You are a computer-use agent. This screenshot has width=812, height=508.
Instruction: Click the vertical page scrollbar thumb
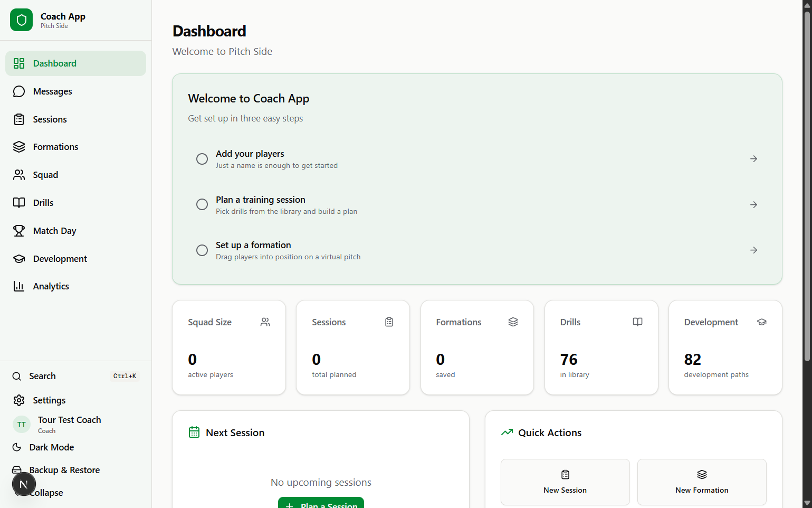tap(807, 186)
